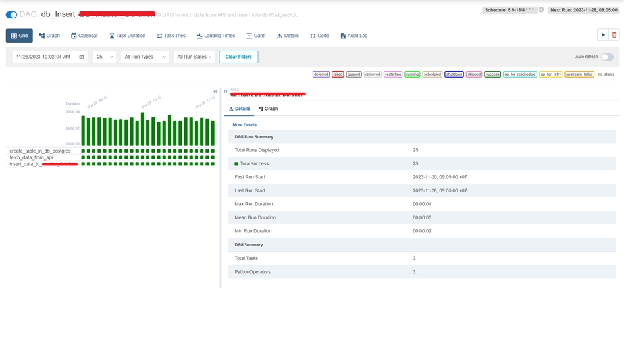Click the Total Tasks row label
The height and width of the screenshot is (364, 632).
pyautogui.click(x=246, y=259)
